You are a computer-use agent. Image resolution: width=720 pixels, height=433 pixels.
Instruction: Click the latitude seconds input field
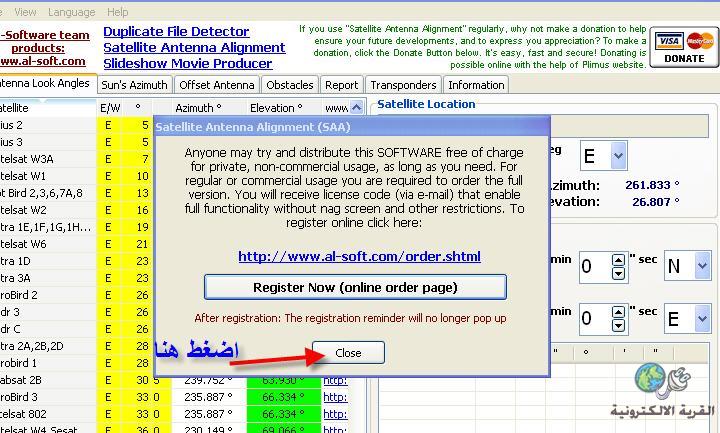point(596,266)
